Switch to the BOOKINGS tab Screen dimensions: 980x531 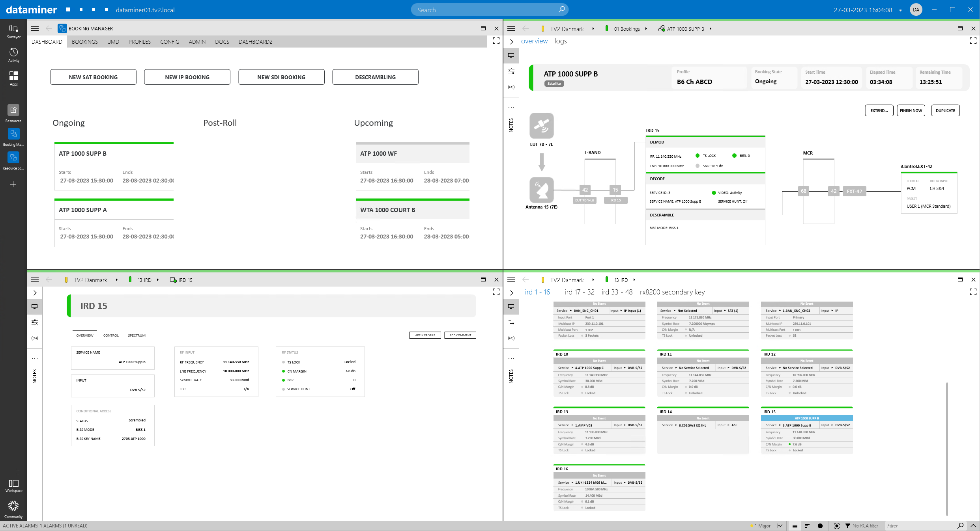(85, 42)
